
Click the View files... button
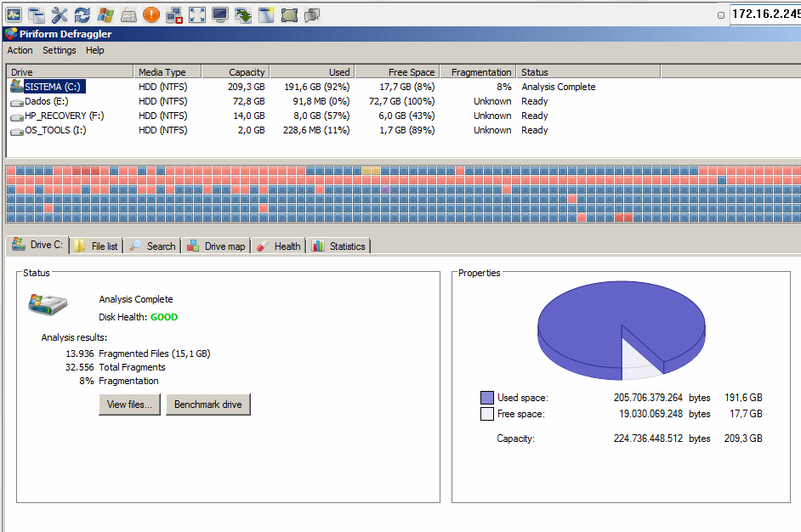[130, 405]
